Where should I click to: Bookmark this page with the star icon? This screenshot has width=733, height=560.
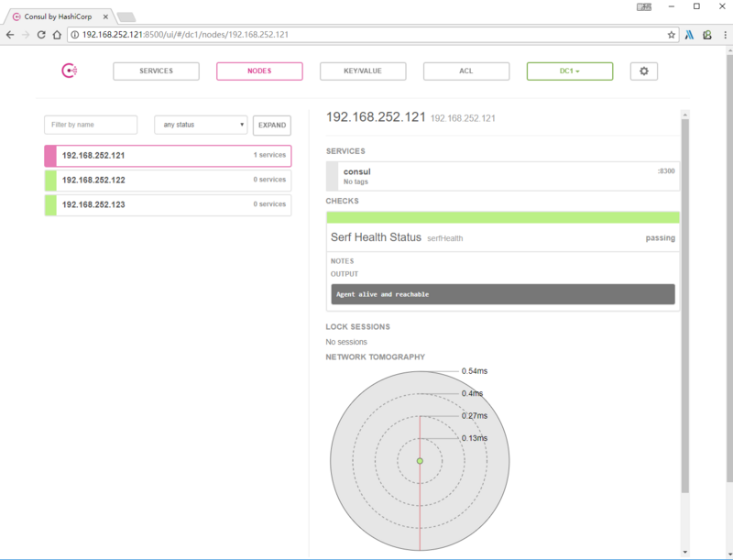672,34
